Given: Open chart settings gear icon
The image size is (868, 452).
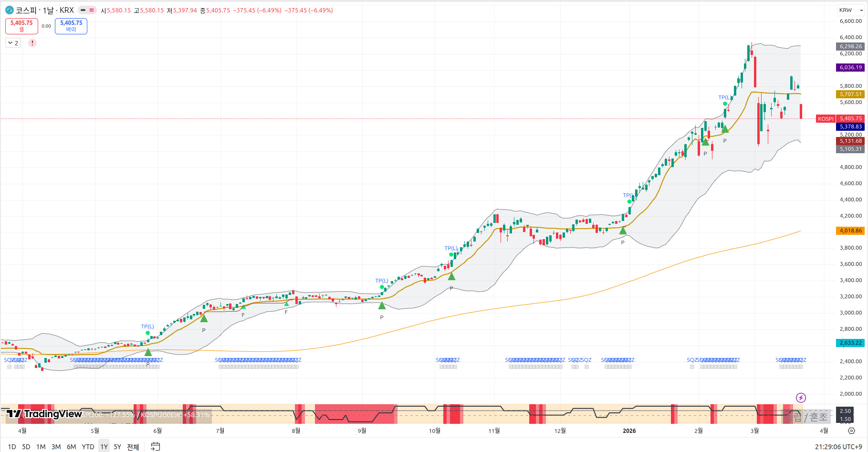Looking at the screenshot, I should point(851,431).
